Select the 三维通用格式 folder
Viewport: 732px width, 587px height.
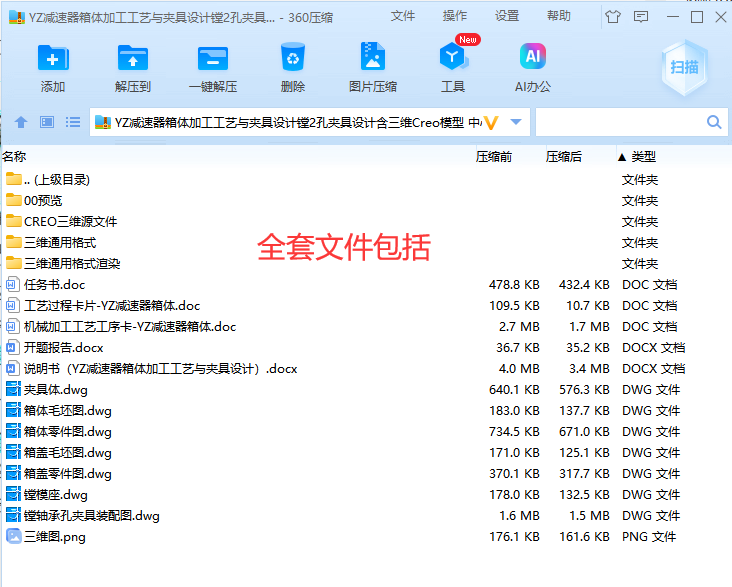coord(51,243)
